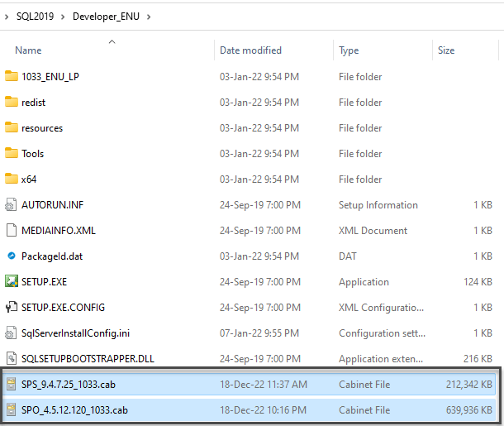Click the 639,936 KB size value
This screenshot has width=504, height=426.
pyautogui.click(x=469, y=410)
